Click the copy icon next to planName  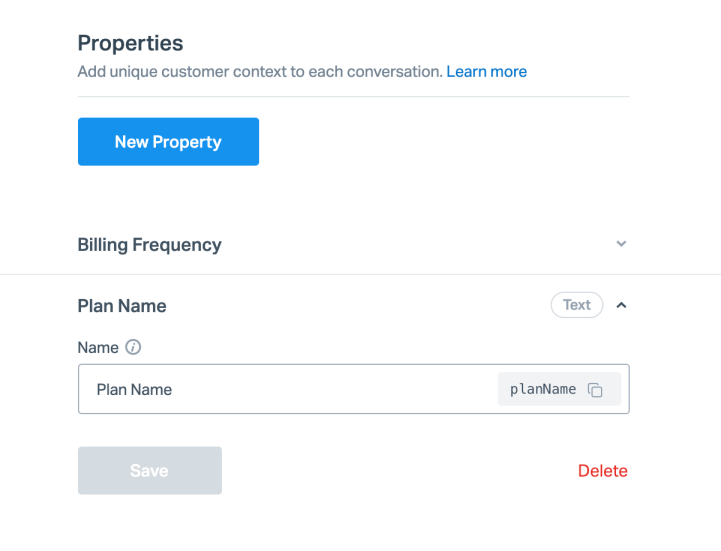[595, 390]
